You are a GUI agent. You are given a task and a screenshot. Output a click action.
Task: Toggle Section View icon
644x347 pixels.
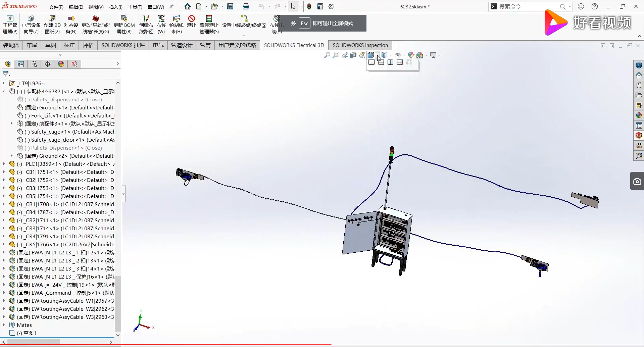353,55
